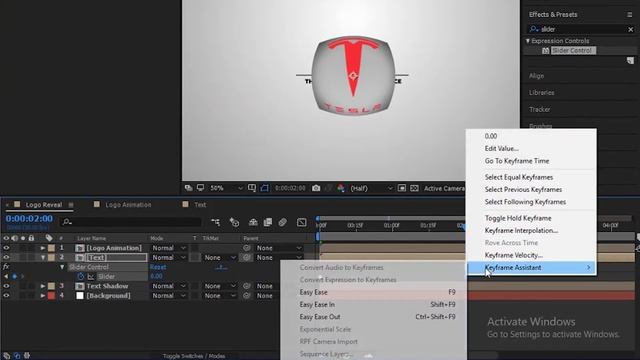640x360 pixels.
Task: Toggle the motion blur icon in timeline
Action: coord(282,222)
